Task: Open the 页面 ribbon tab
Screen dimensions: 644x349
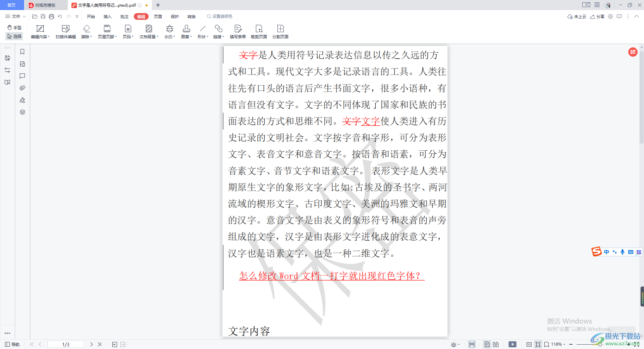Action: (158, 16)
